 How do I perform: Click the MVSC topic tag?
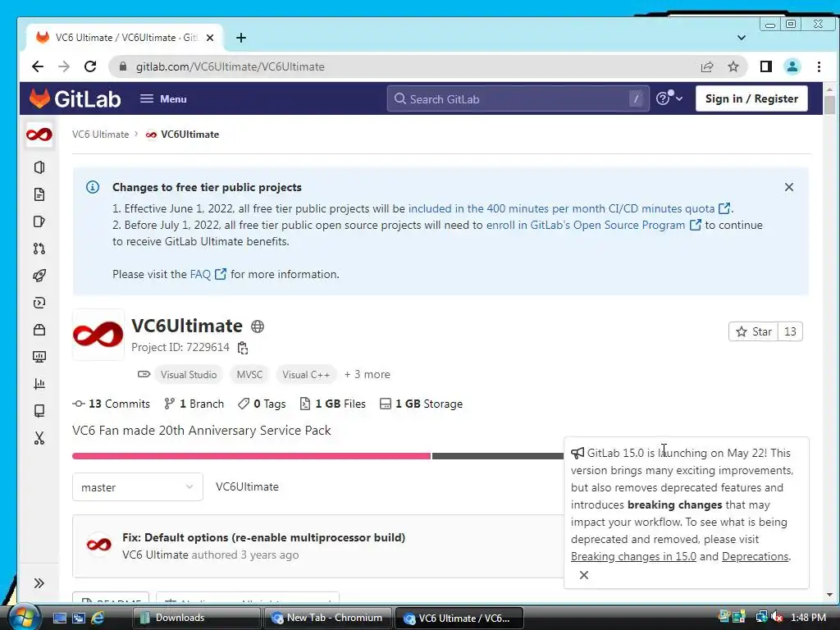click(x=249, y=374)
